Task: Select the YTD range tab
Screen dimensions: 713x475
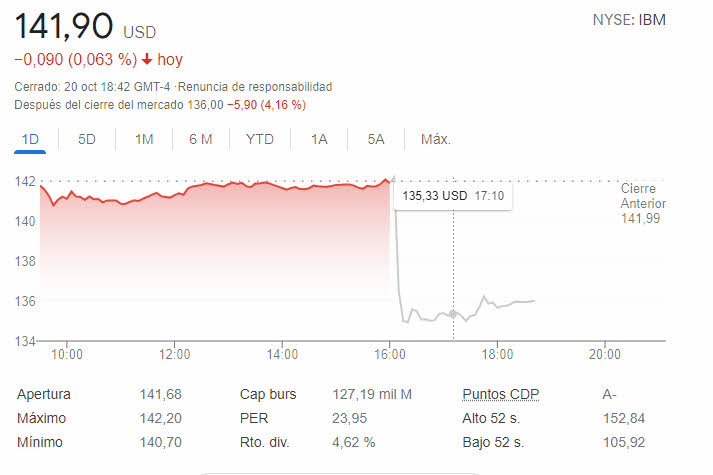Action: click(260, 140)
